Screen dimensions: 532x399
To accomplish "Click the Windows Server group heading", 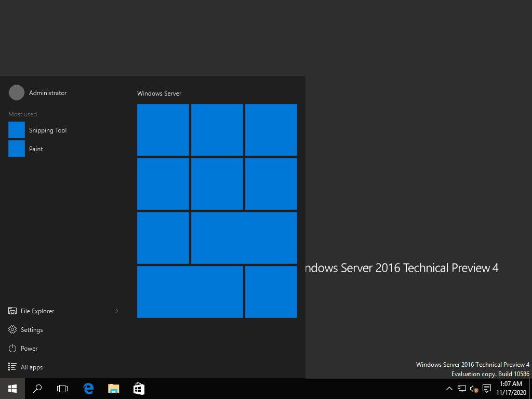I will click(x=158, y=94).
